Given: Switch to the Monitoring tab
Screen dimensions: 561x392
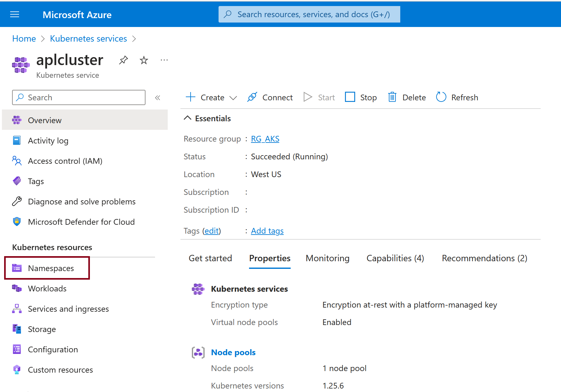Looking at the screenshot, I should [x=328, y=258].
